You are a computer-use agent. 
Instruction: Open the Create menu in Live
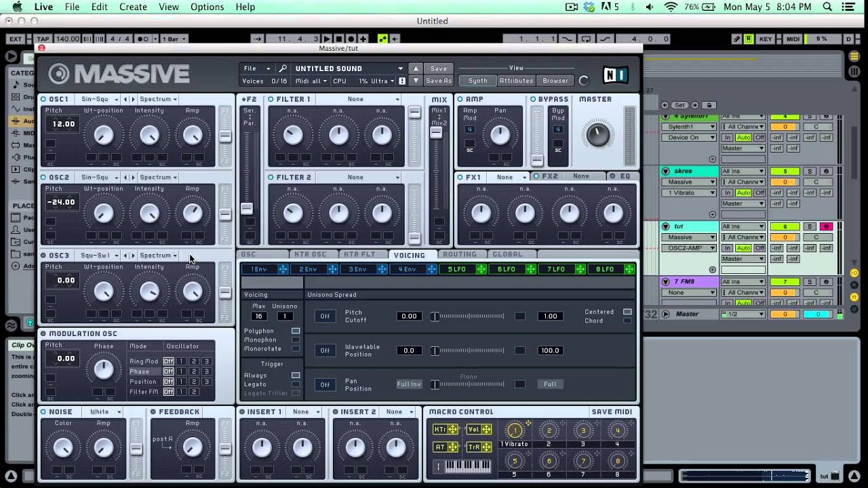pyautogui.click(x=133, y=7)
